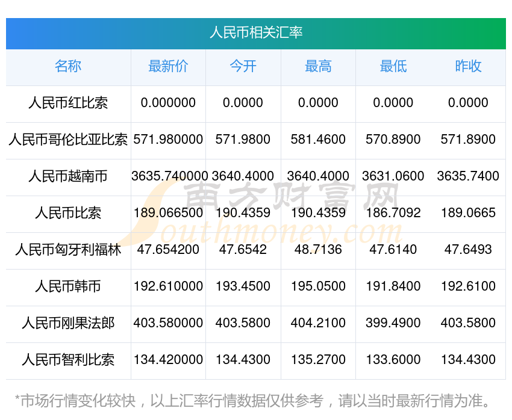Click highest value 581.4600
The image size is (512, 420).
point(318,140)
